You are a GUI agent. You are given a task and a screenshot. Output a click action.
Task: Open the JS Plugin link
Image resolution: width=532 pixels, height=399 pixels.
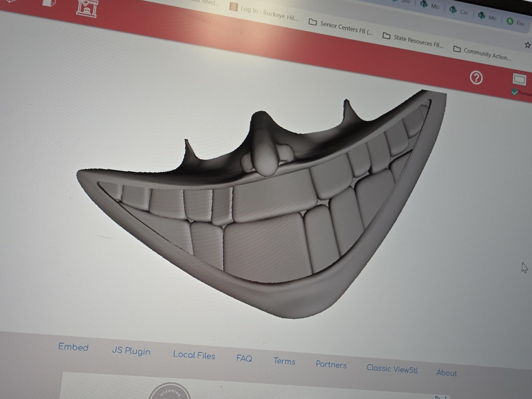[x=131, y=351]
